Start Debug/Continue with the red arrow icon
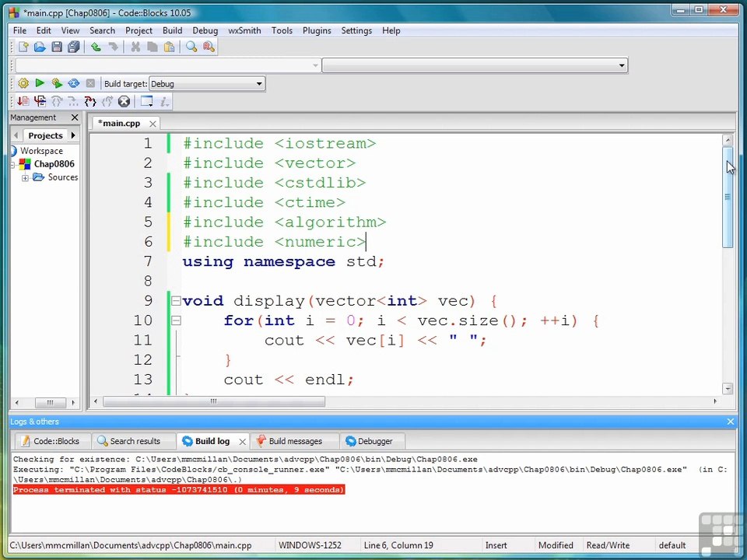The width and height of the screenshot is (747, 560). coord(23,101)
